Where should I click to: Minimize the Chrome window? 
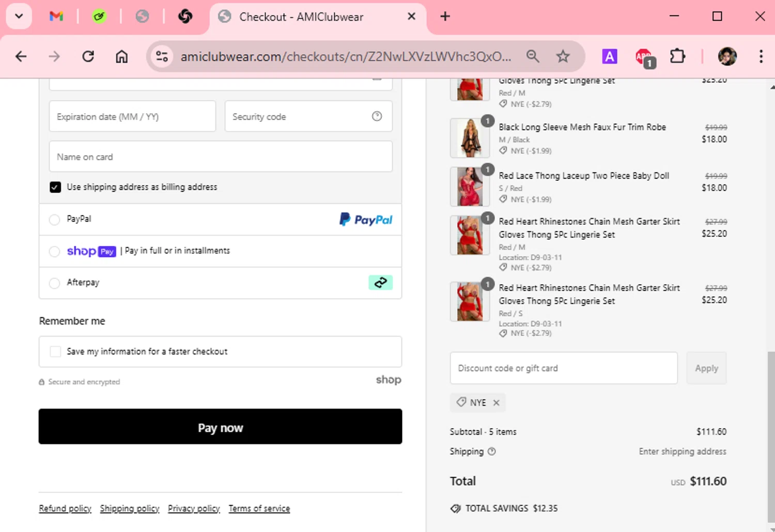(x=674, y=17)
